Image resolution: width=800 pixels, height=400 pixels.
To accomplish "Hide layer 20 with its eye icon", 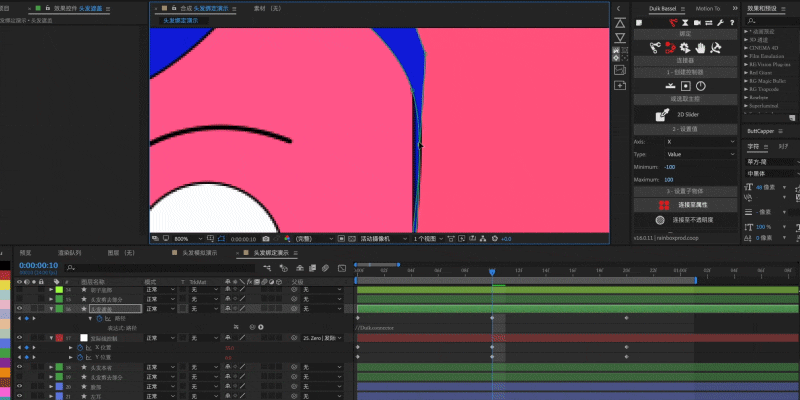I will 19,386.
